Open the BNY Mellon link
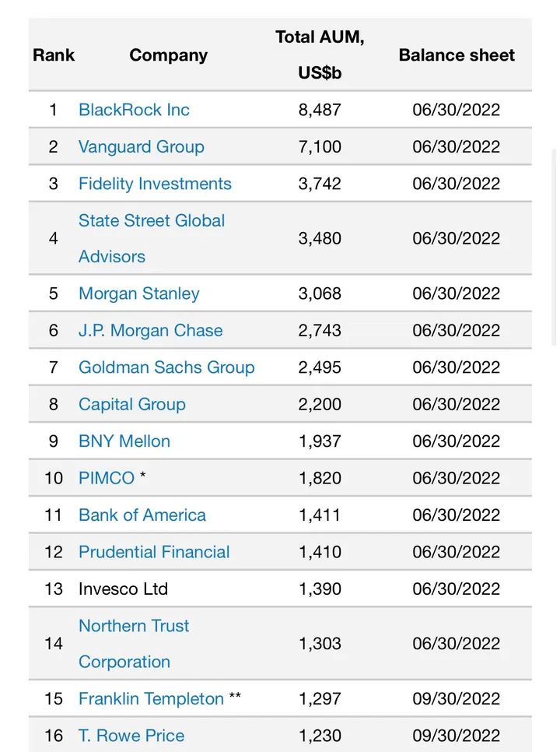This screenshot has width=560, height=752. pos(124,441)
